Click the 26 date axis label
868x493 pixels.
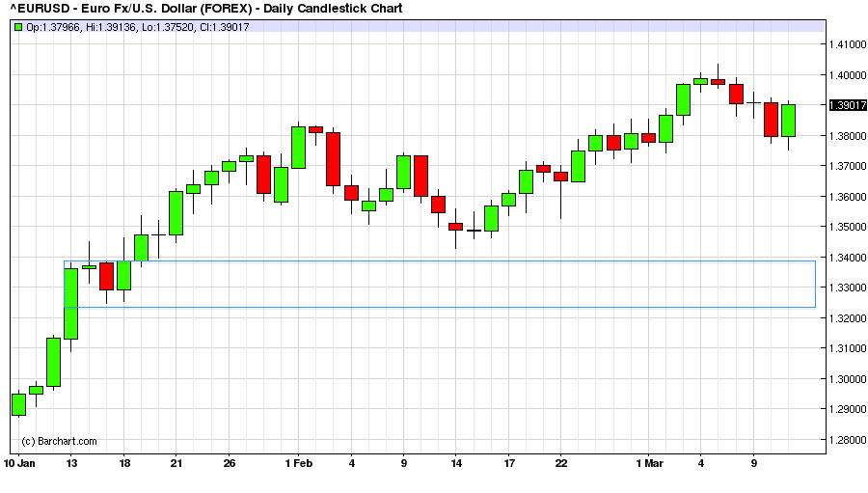[229, 463]
